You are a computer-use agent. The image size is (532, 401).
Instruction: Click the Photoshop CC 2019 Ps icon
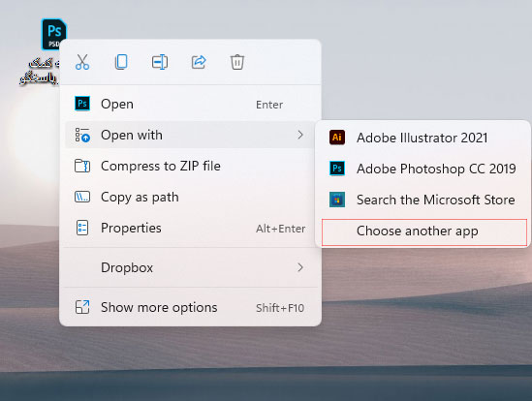click(x=337, y=169)
